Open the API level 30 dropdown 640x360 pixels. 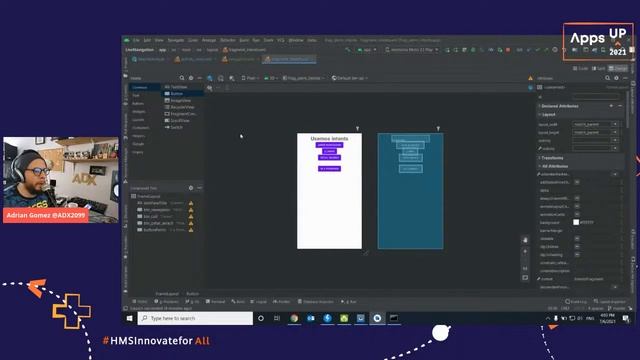pos(271,78)
